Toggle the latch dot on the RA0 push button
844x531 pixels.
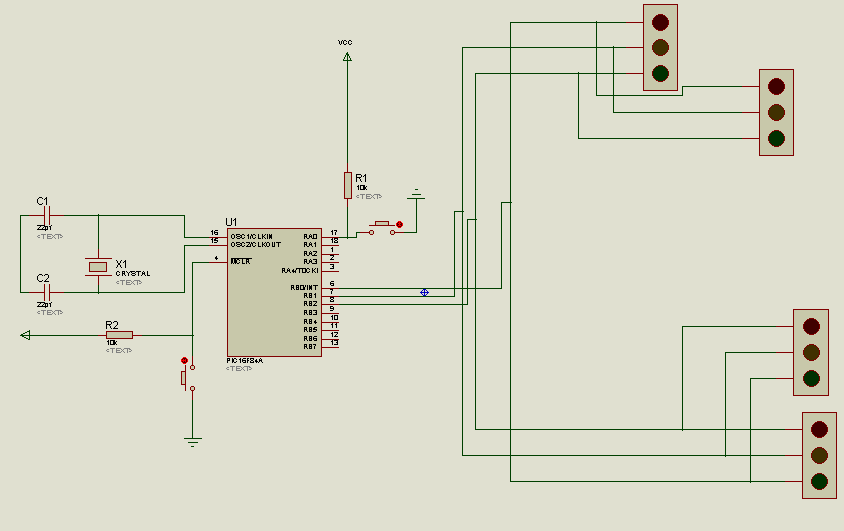399,224
